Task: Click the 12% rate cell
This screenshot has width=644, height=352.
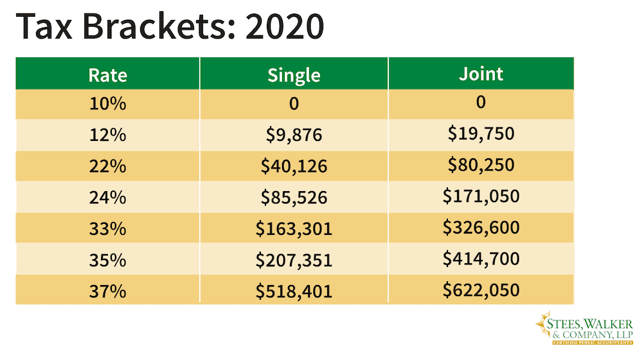Action: pyautogui.click(x=107, y=135)
